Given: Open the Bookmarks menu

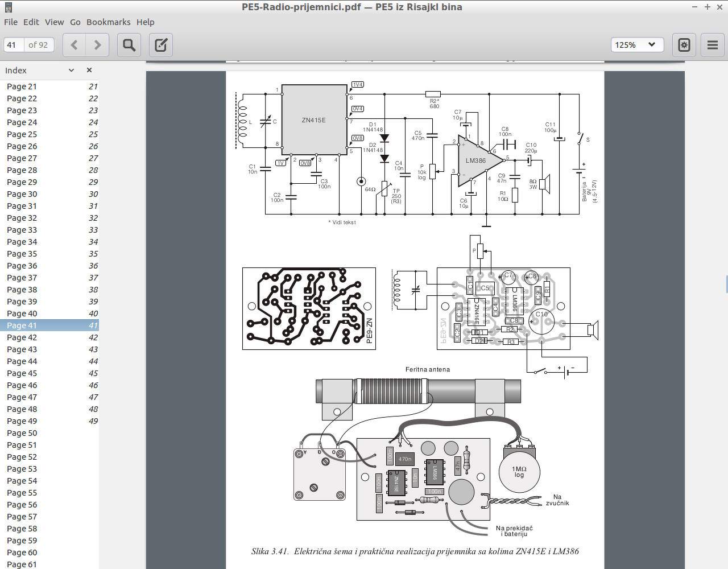Looking at the screenshot, I should coord(109,22).
